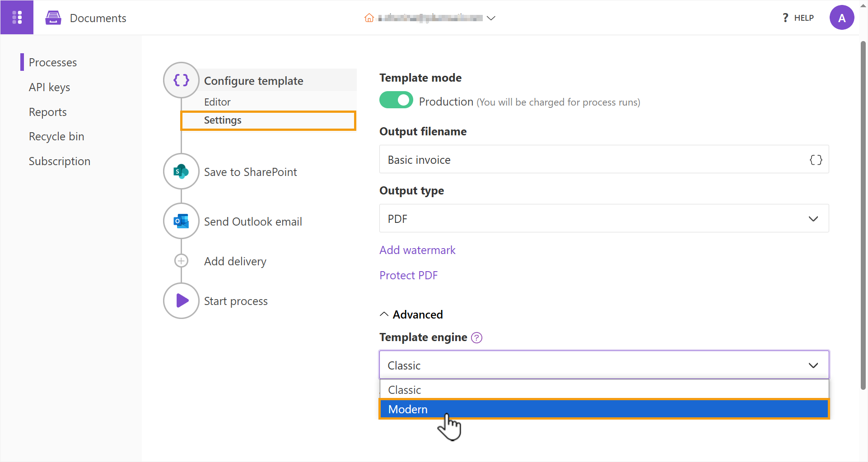Open the Save to SharePoint step icon
This screenshot has height=462, width=868.
(x=181, y=171)
